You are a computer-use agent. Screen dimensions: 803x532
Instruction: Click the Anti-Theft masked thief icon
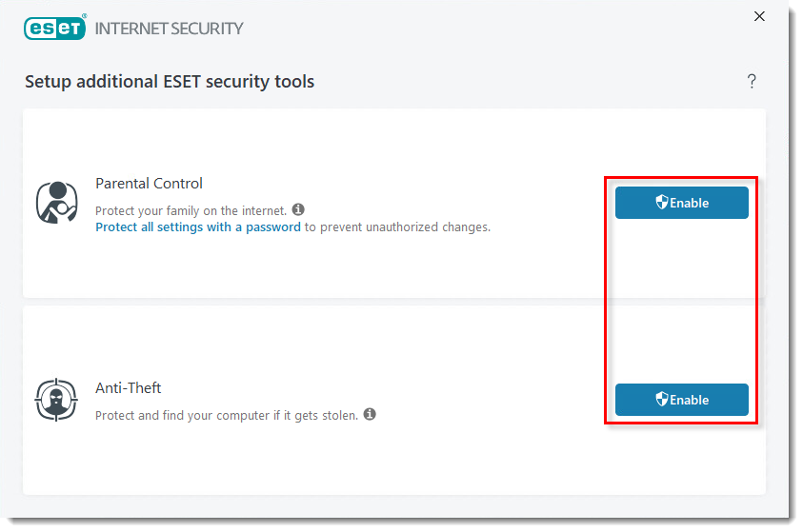56,400
